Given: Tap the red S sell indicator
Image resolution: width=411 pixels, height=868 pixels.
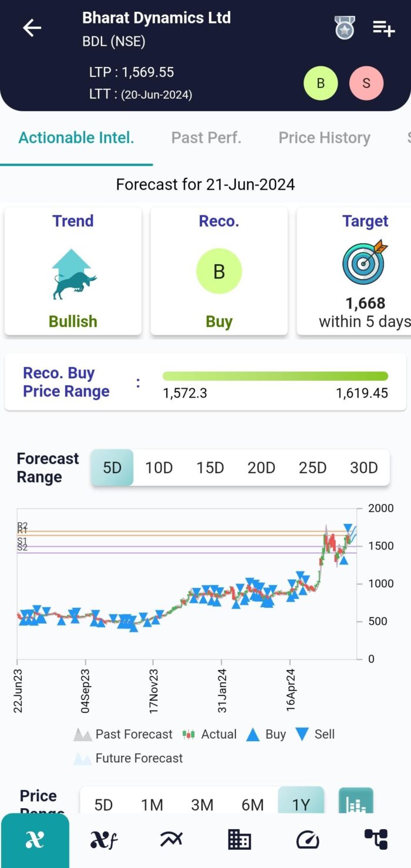Looking at the screenshot, I should tap(366, 83).
